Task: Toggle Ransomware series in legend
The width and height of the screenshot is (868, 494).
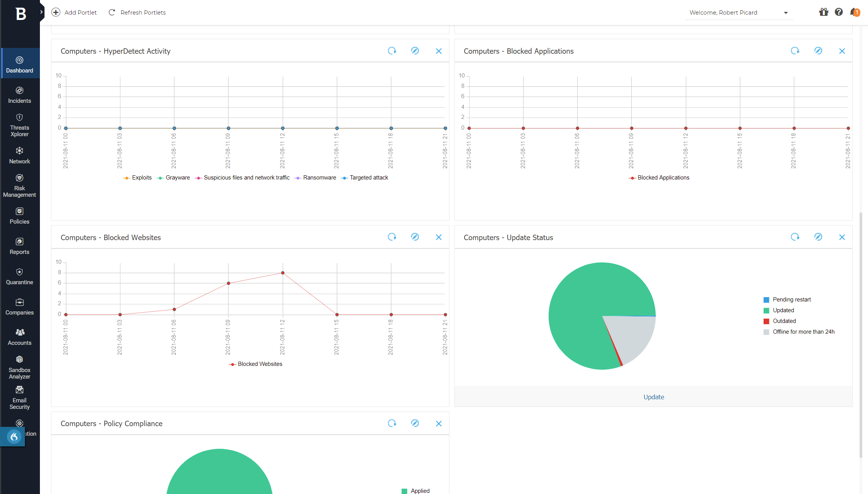Action: [315, 178]
